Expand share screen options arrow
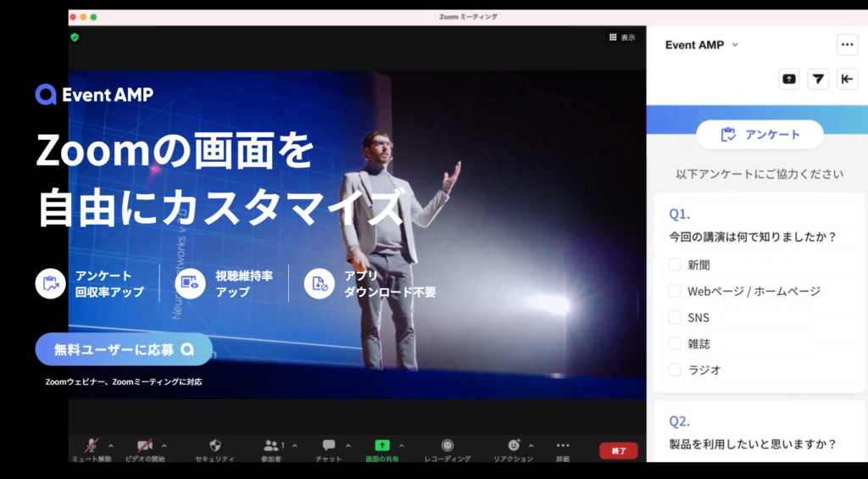Image resolution: width=868 pixels, height=479 pixels. pyautogui.click(x=401, y=446)
